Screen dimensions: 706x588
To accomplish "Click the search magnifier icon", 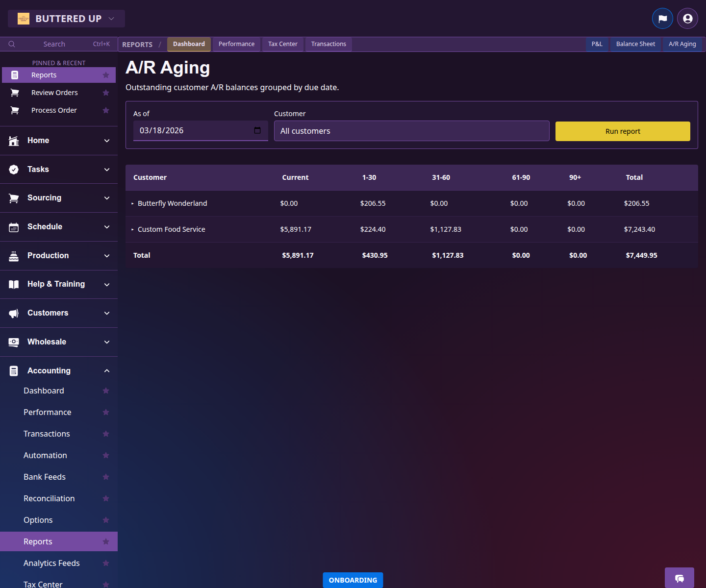I will 12,44.
